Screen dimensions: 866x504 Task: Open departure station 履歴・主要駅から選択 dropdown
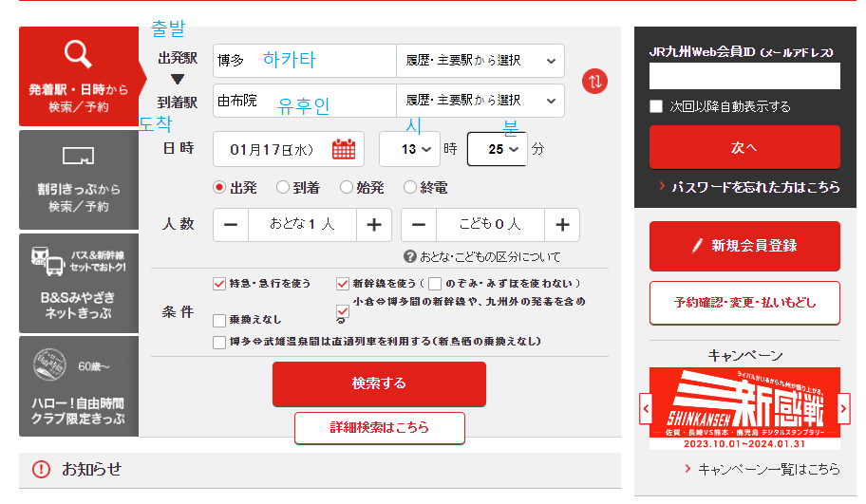(x=480, y=61)
